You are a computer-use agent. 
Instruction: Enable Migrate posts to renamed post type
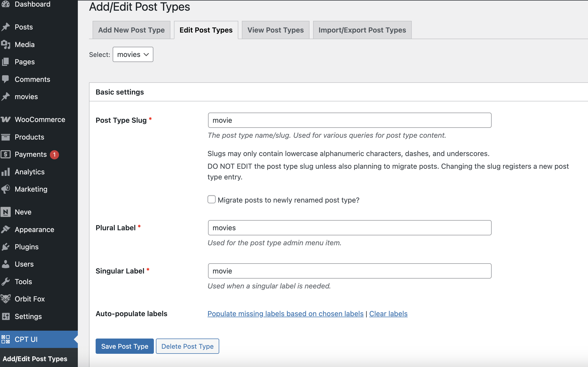211,200
